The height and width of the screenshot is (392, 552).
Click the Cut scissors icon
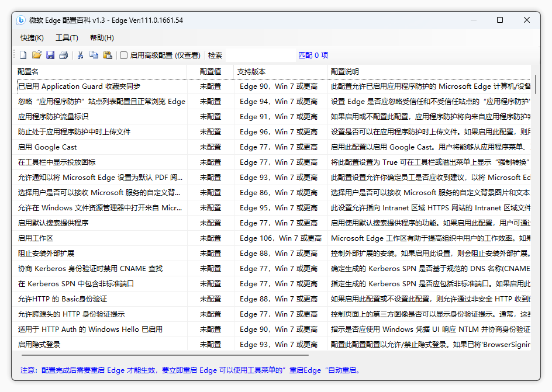[x=81, y=55]
